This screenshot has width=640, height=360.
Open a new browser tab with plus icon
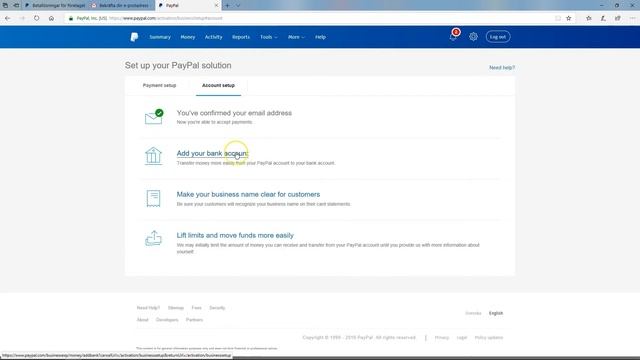pos(227,5)
